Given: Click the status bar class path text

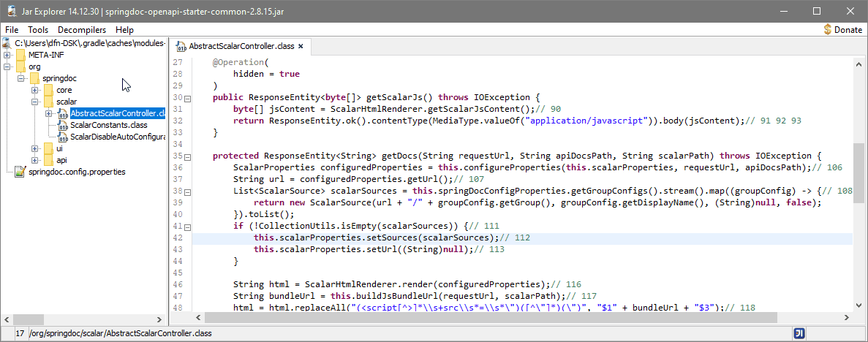Looking at the screenshot, I should coord(120,333).
